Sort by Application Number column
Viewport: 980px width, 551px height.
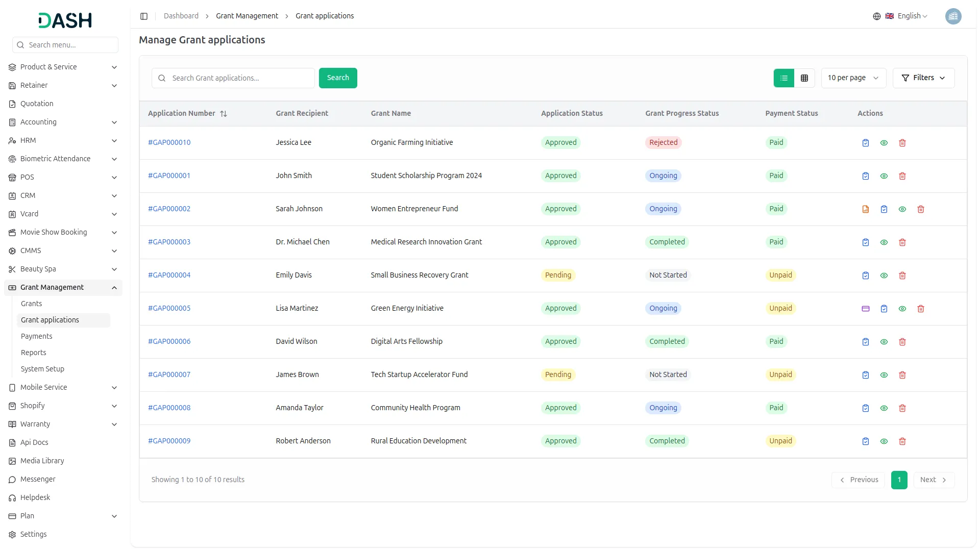click(x=224, y=113)
